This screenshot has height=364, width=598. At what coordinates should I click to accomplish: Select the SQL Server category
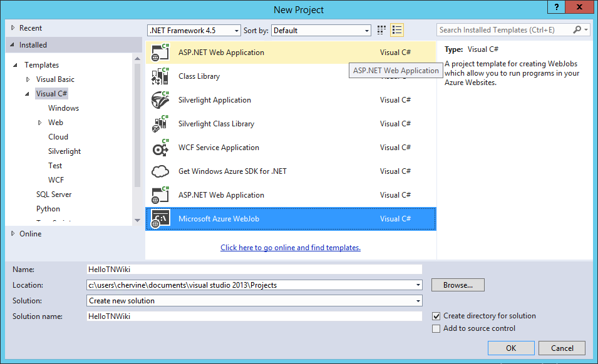pos(54,194)
